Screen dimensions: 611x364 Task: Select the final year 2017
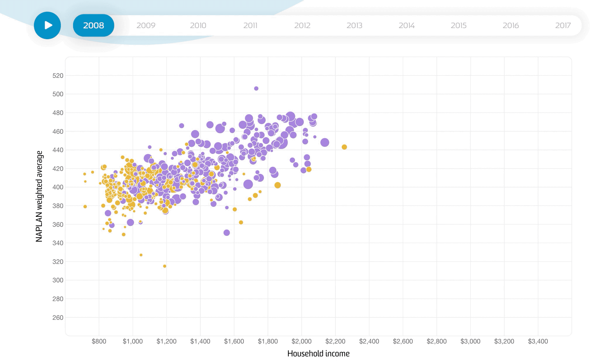(563, 25)
